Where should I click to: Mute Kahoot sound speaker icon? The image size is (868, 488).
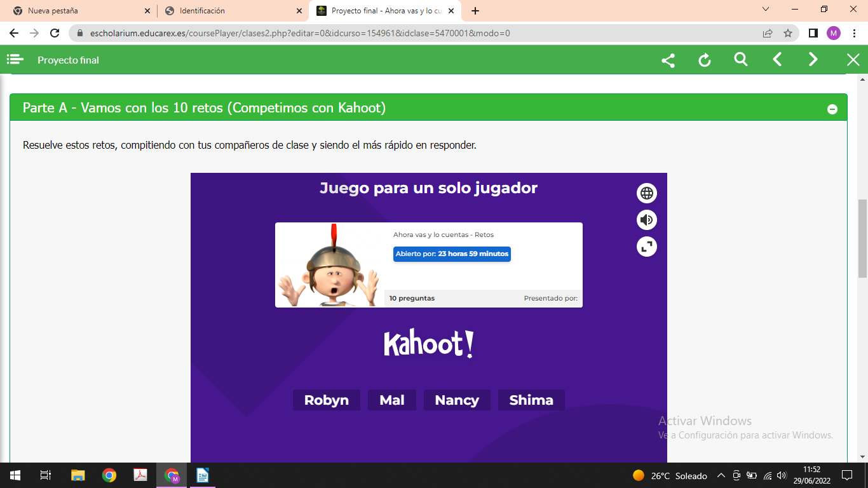[647, 220]
